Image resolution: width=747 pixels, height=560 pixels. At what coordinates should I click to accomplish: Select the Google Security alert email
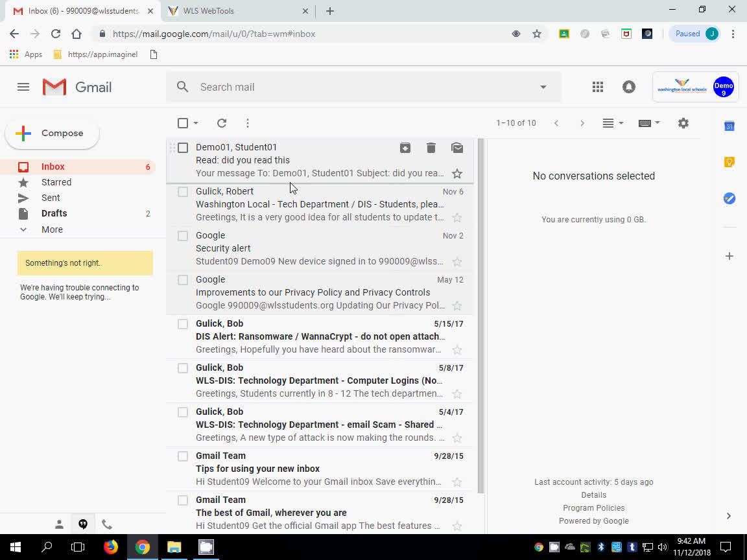point(182,236)
